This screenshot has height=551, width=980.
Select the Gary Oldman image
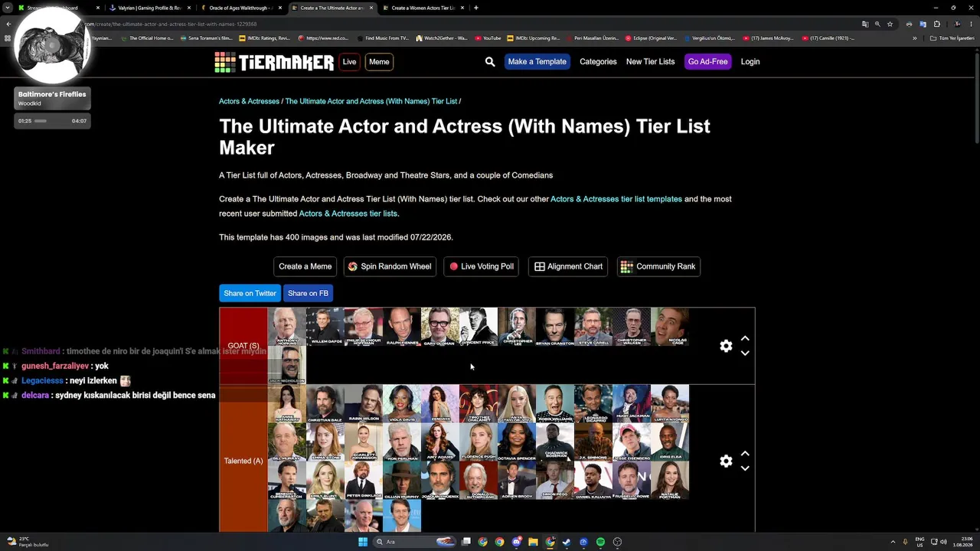click(440, 327)
